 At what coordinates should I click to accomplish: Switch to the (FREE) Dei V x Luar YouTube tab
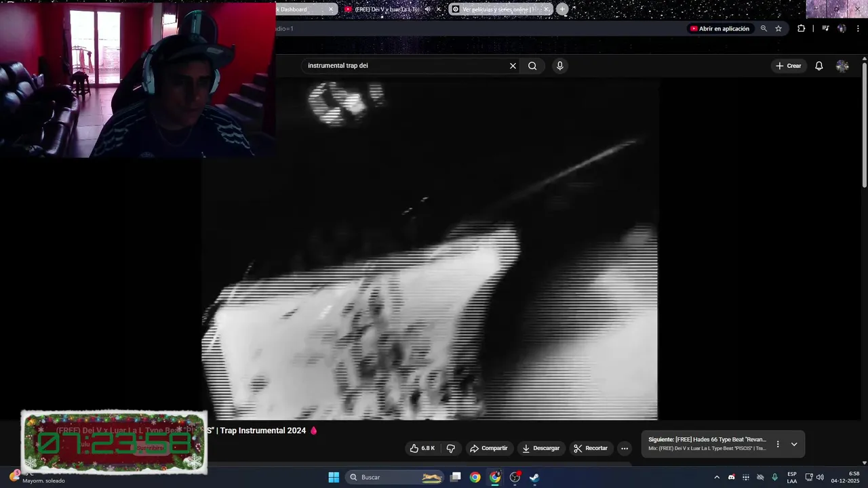[387, 9]
